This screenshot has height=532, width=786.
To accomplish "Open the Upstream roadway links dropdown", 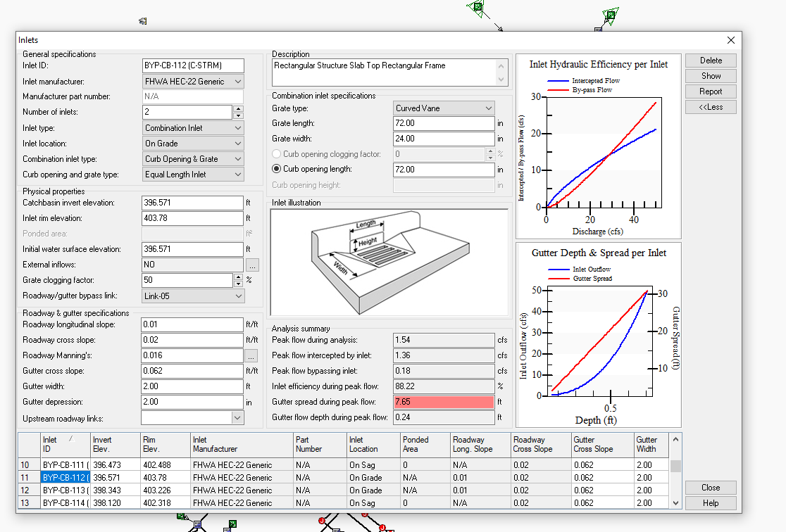I will [237, 417].
